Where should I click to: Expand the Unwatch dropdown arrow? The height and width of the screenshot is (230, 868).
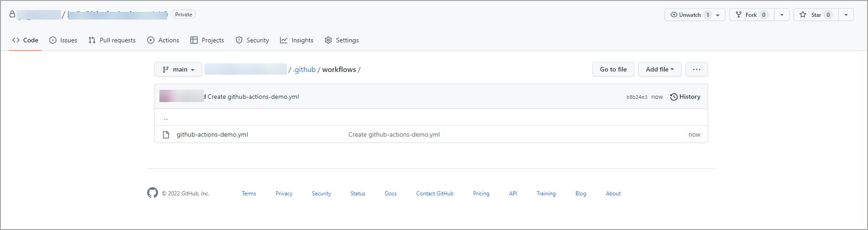[718, 15]
